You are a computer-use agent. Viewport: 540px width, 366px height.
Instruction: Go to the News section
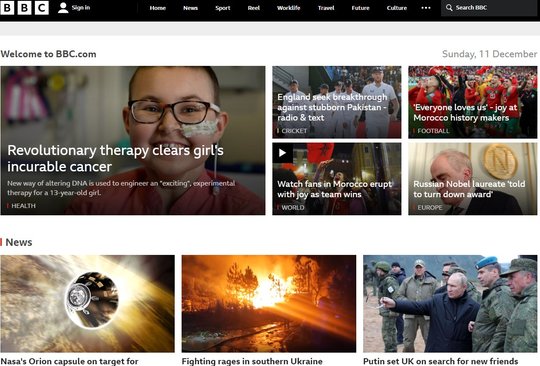point(190,8)
